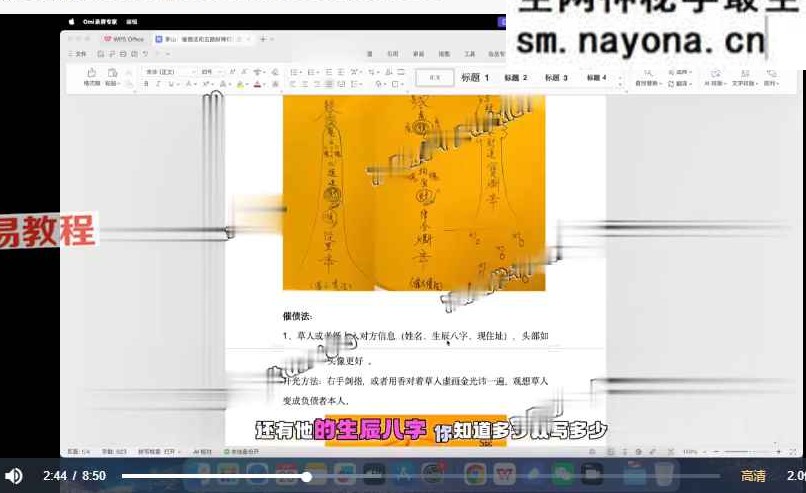Toggle underline formatting in WPS ribbon
The height and width of the screenshot is (493, 806).
point(171,84)
